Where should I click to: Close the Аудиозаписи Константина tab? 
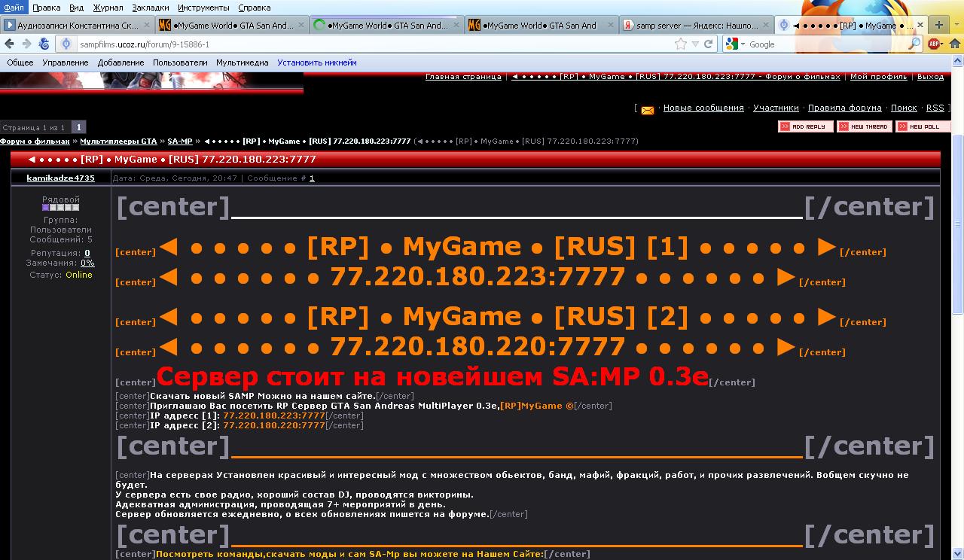click(x=147, y=25)
